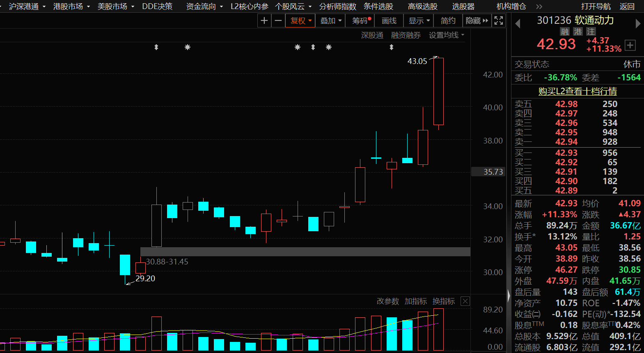Click the 融 margin tag
Viewport: 644px width, 353px height.
click(565, 32)
